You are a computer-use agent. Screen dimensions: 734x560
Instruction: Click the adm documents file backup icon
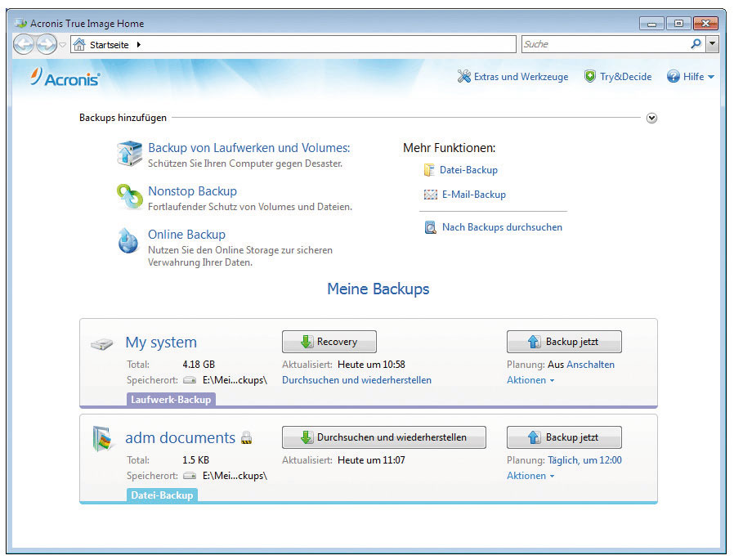tap(103, 439)
